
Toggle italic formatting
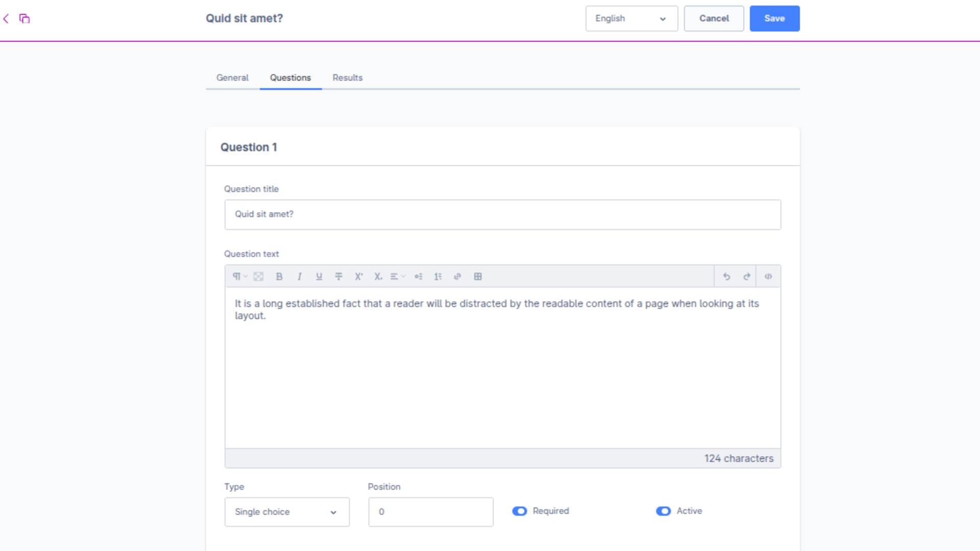click(299, 277)
